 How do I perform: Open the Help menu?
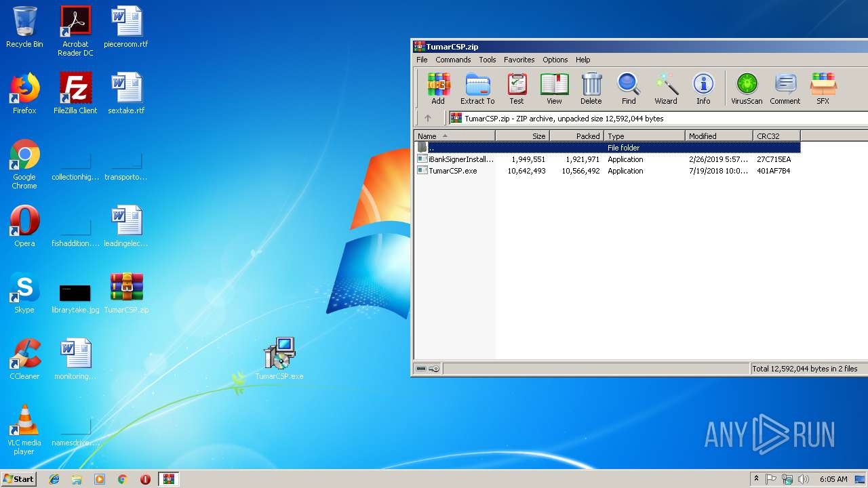coord(583,60)
